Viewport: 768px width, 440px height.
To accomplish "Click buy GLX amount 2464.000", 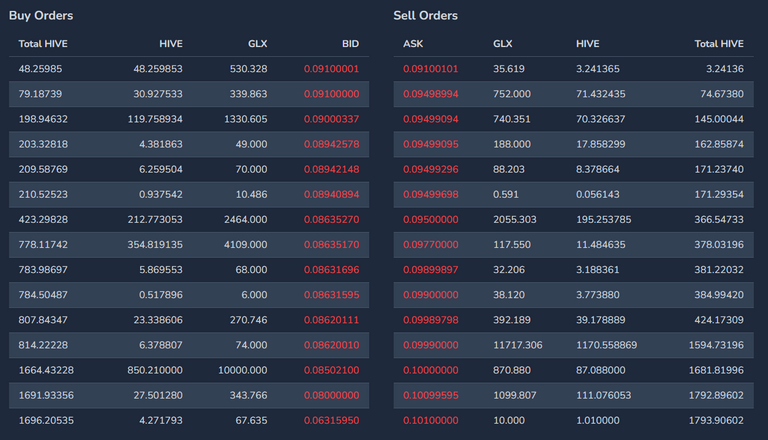I will [246, 220].
